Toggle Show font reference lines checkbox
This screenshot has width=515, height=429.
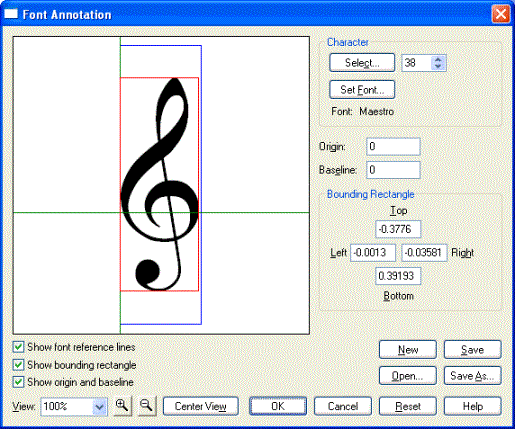18,347
